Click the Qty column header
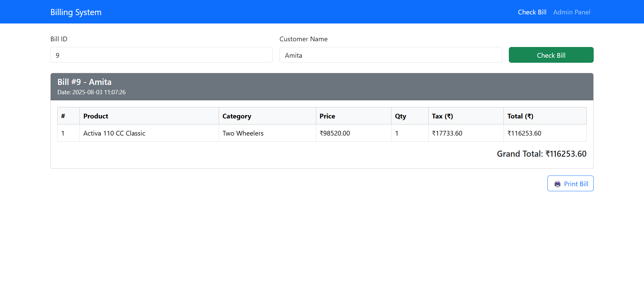Screen dimensions: 644x306 tap(400, 116)
